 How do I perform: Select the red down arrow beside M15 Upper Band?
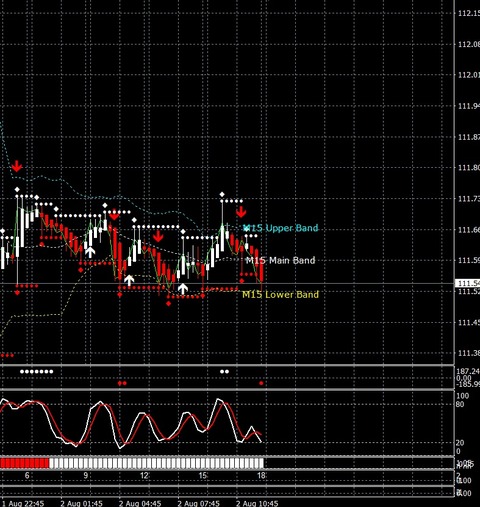click(x=241, y=212)
